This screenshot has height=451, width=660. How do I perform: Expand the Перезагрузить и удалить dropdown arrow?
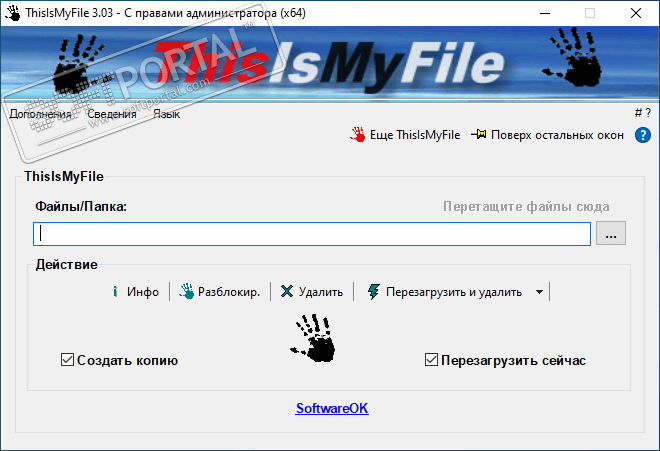coord(539,292)
